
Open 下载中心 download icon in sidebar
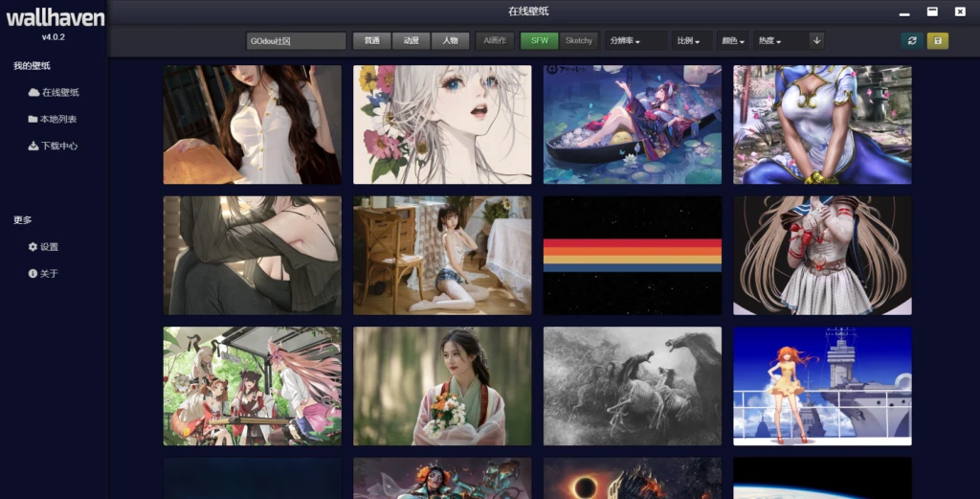[x=33, y=147]
